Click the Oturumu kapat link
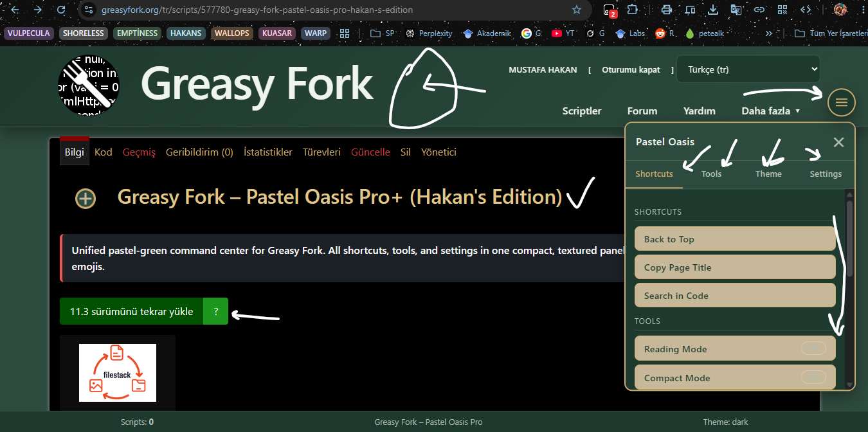 [x=631, y=69]
